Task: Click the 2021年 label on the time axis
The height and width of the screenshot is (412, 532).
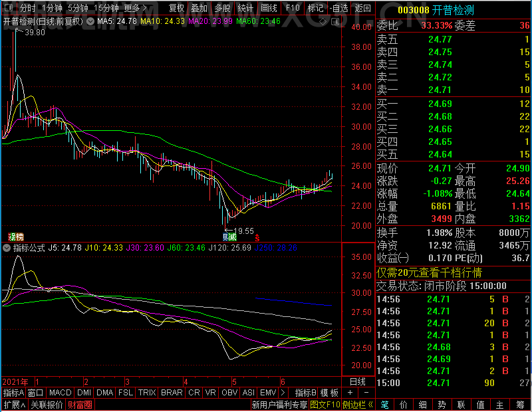Action: (x=15, y=382)
